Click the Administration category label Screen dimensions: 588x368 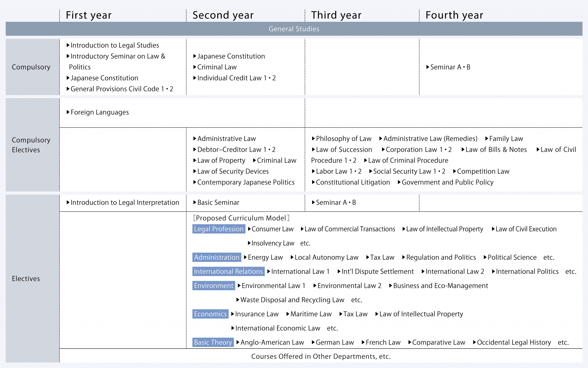click(216, 257)
